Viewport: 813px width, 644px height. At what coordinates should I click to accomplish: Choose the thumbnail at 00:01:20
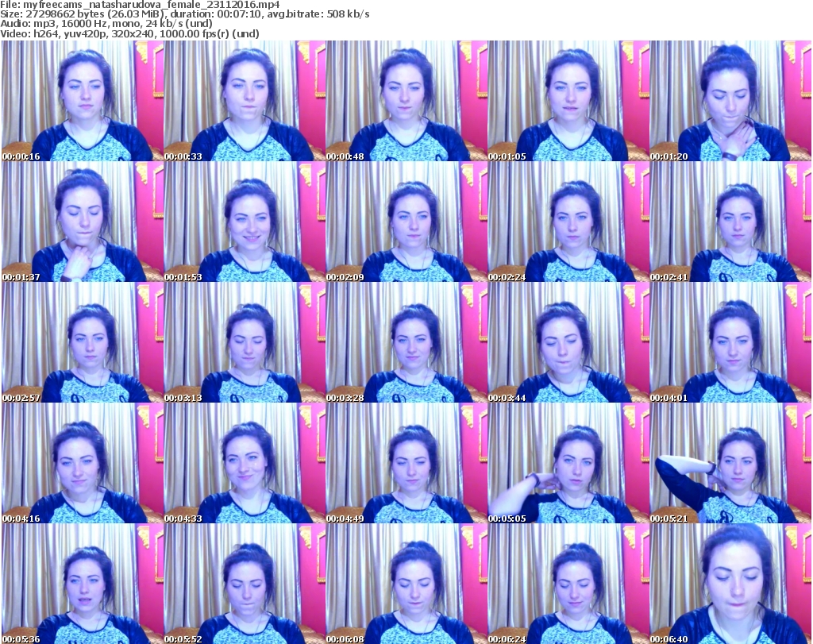tap(730, 101)
